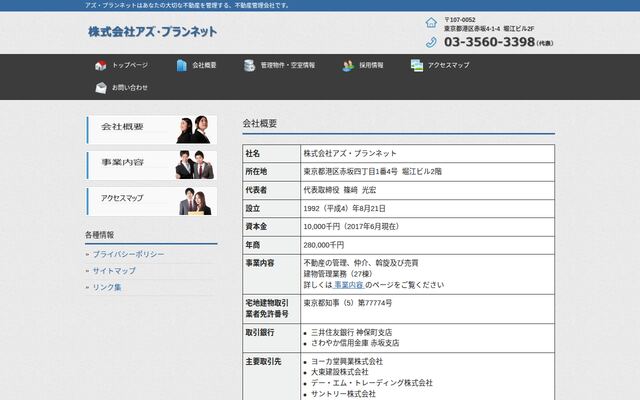Click the home address icon in header
The image size is (640, 400).
[431, 23]
